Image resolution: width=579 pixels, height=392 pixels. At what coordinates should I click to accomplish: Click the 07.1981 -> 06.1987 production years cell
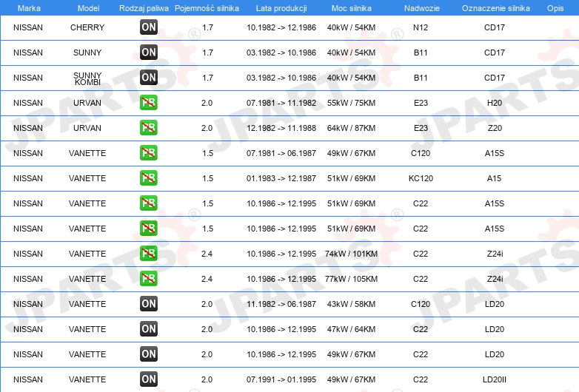281,153
